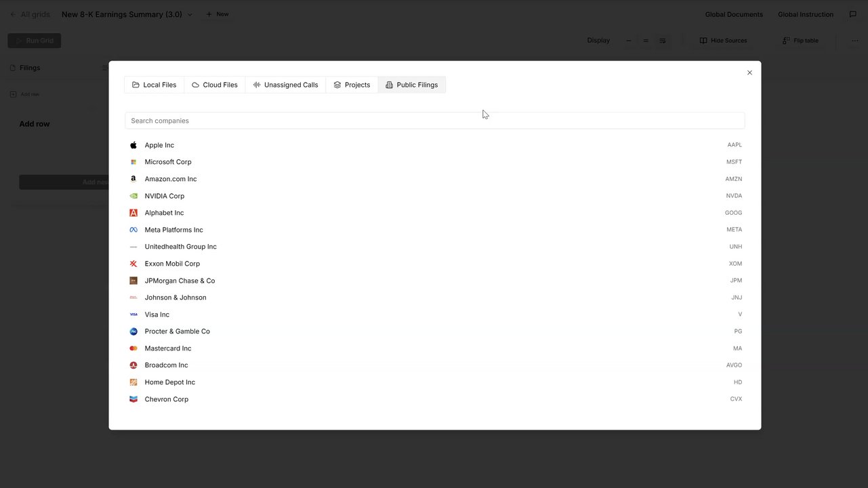
Task: Click the NVIDIA logo icon
Action: pyautogui.click(x=133, y=196)
